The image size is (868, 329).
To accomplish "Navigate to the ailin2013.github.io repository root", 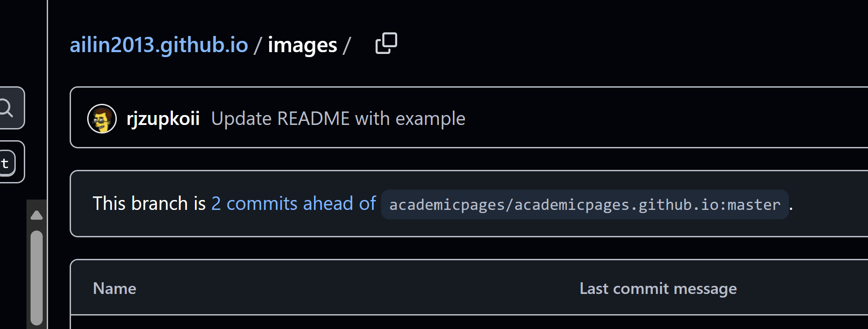I will 159,44.
